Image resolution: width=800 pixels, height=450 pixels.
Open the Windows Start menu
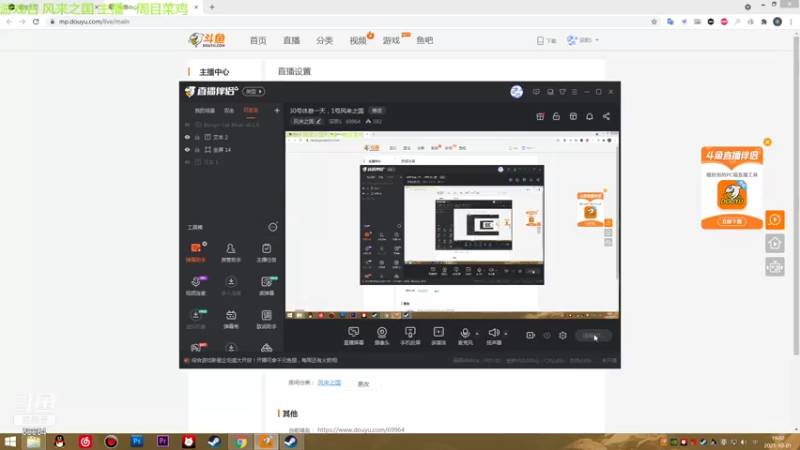pos(10,441)
